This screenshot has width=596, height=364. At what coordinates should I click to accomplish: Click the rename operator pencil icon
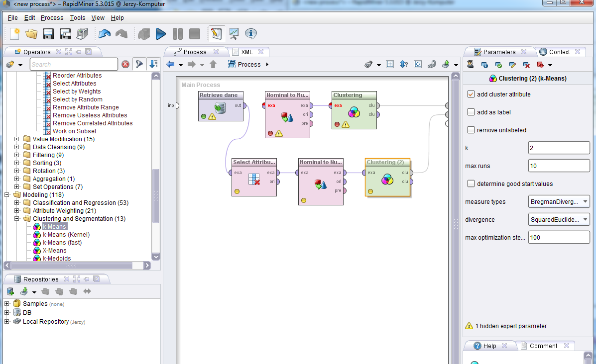(513, 65)
